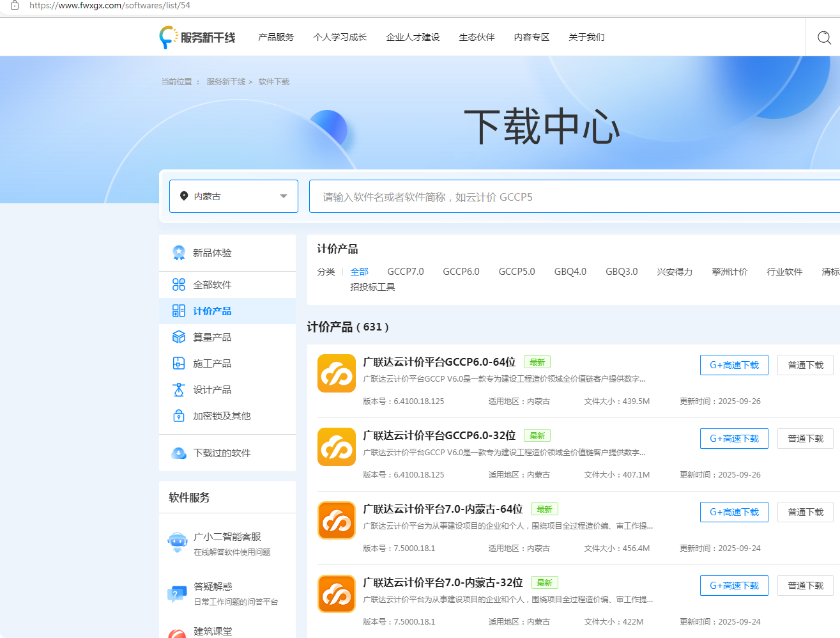The height and width of the screenshot is (638, 840).
Task: Open 新品体验 sidebar entry
Action: click(x=227, y=253)
